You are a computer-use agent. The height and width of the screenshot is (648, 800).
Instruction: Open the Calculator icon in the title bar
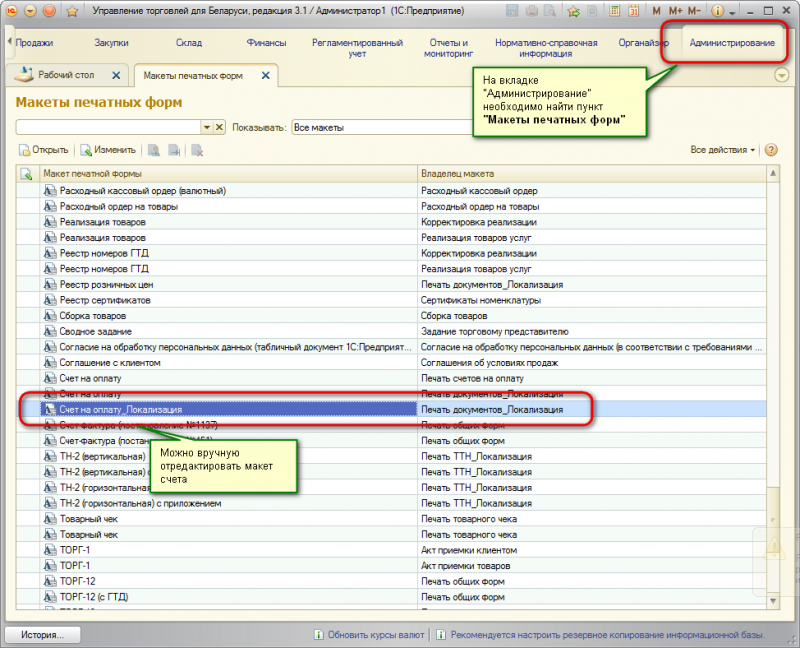coord(615,10)
